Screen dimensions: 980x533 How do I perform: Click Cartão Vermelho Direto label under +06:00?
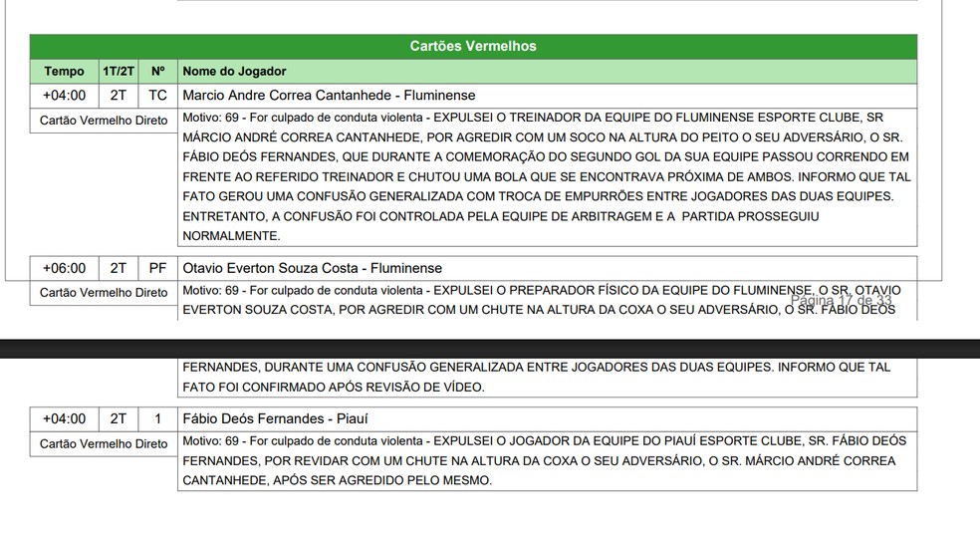point(104,293)
